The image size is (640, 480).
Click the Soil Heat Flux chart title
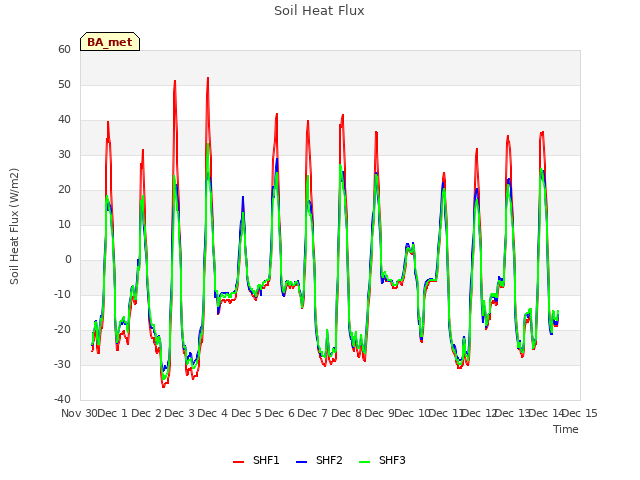tap(319, 11)
